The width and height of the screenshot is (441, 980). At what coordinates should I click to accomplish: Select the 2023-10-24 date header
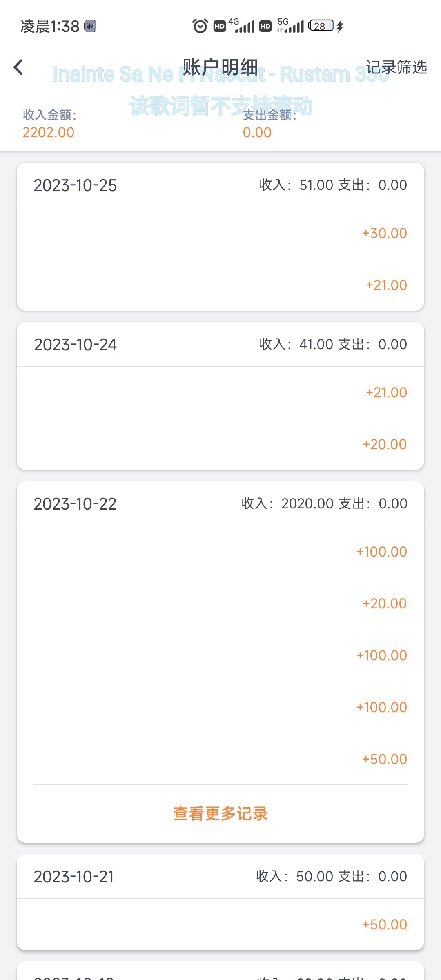point(75,345)
